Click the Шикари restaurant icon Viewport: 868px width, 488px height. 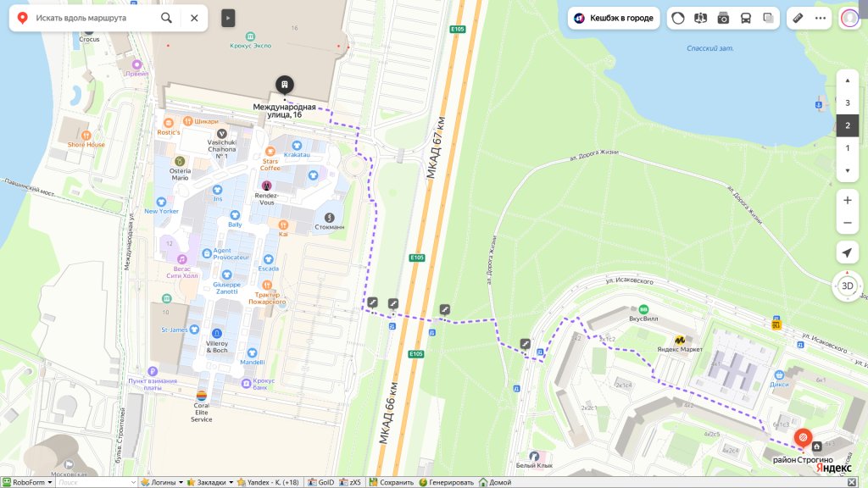pos(187,120)
